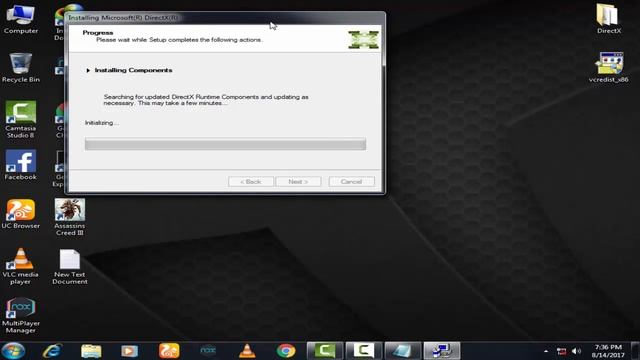Open Windows Media Player taskbar icon
Image resolution: width=640 pixels, height=360 pixels.
129,351
